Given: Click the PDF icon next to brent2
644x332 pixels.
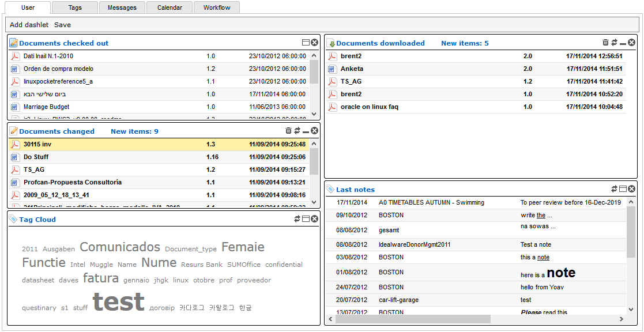Looking at the screenshot, I should click(x=332, y=56).
